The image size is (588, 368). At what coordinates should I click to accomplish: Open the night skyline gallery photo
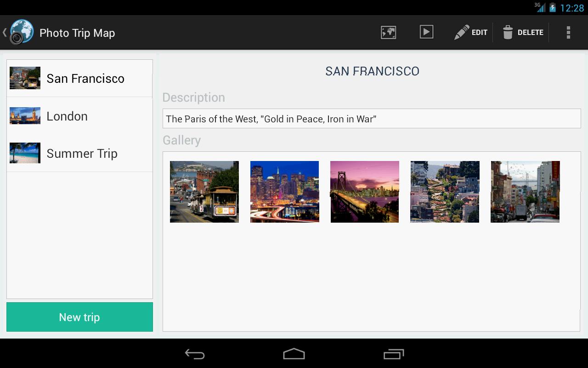click(x=284, y=192)
